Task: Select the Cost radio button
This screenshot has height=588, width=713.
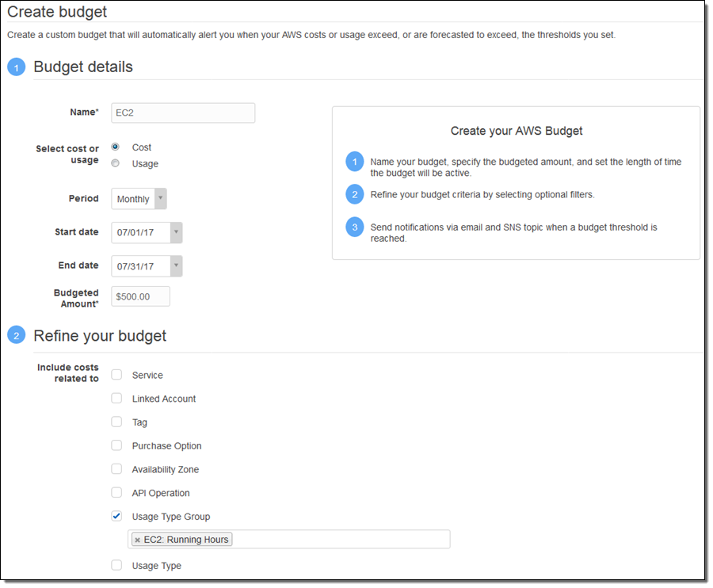Action: pyautogui.click(x=116, y=147)
